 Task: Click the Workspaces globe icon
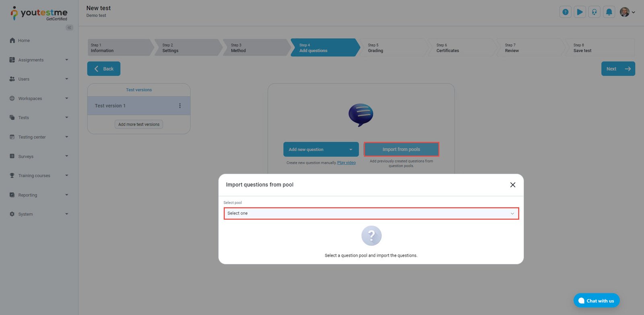click(x=12, y=99)
